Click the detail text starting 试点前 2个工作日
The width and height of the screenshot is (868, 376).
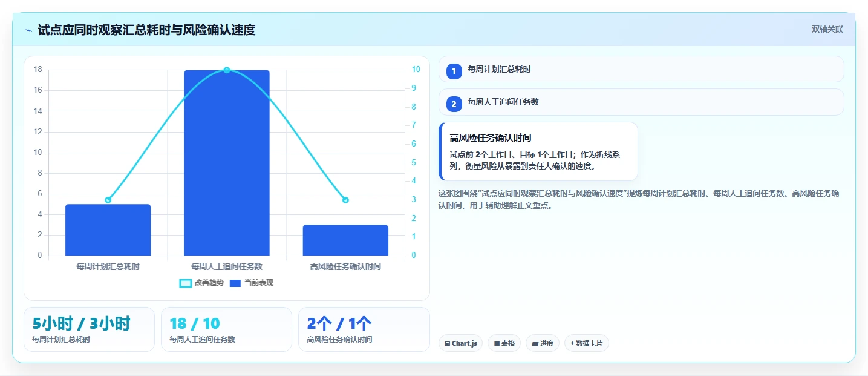(x=535, y=160)
